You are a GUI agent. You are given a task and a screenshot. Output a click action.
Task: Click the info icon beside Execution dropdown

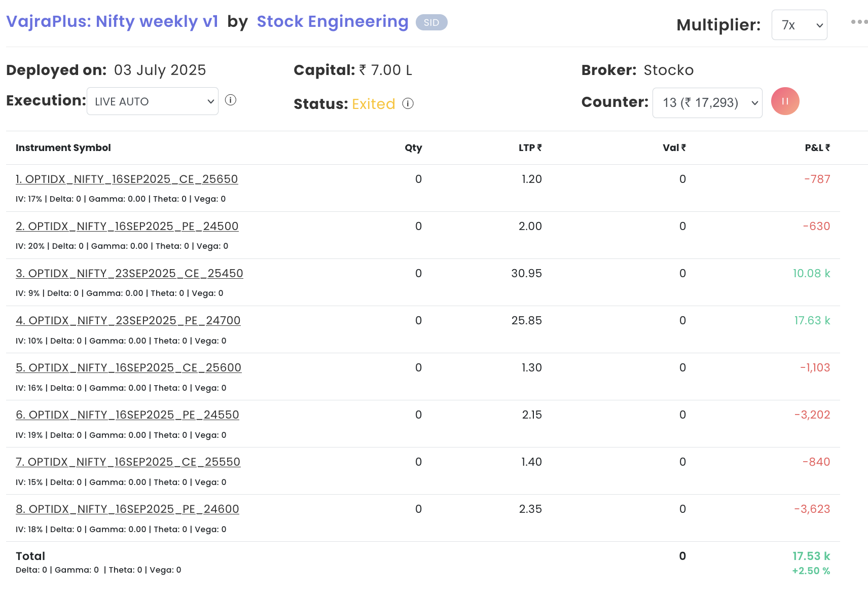231,100
